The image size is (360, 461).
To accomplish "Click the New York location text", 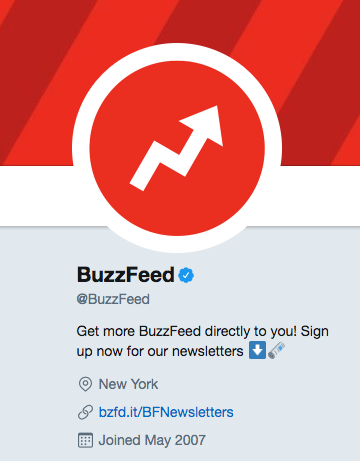I will (x=128, y=384).
